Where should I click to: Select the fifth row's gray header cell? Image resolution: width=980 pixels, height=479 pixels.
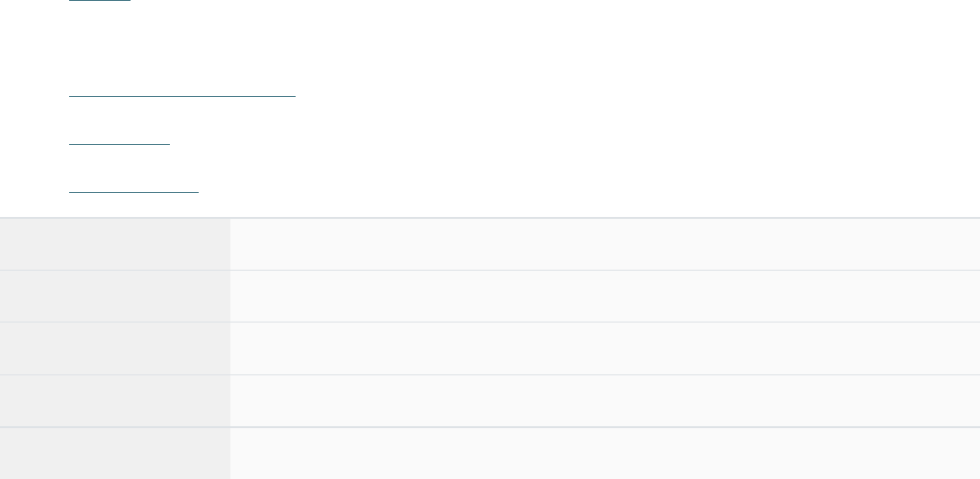point(114,453)
